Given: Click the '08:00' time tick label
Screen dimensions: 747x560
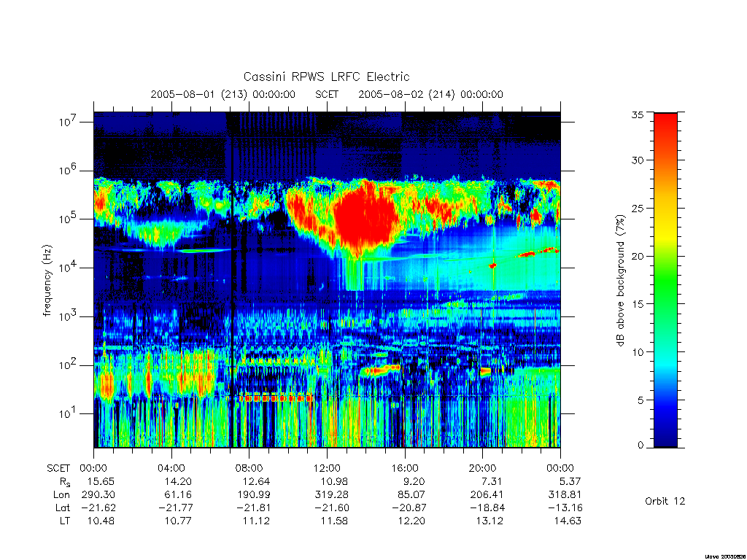Looking at the screenshot, I should (249, 468).
